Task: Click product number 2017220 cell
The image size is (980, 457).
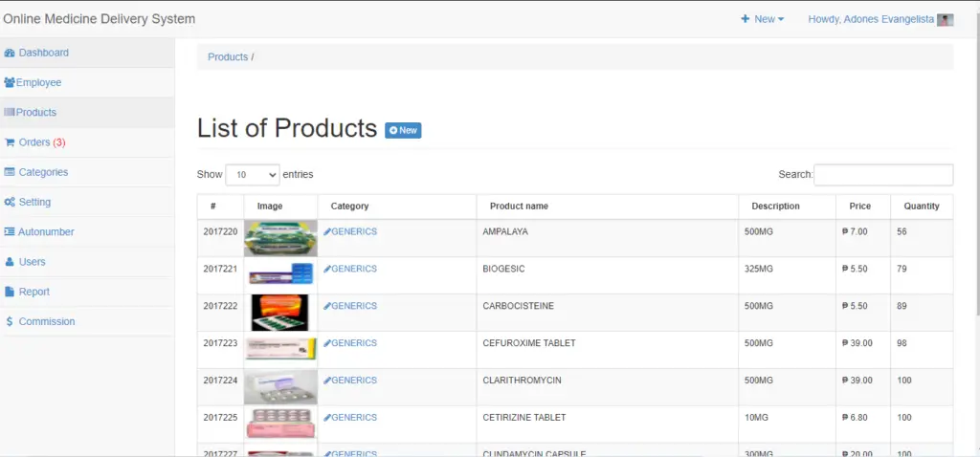Action: pos(221,238)
